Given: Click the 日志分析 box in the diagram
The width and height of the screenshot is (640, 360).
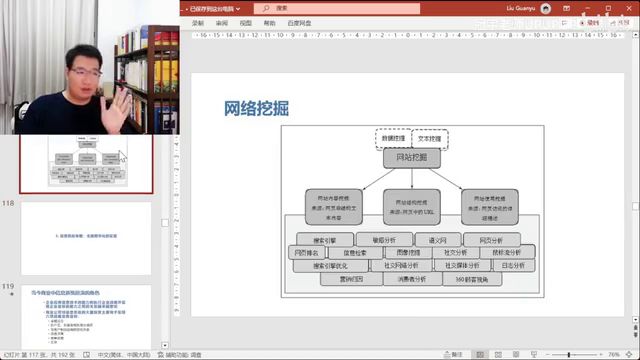Looking at the screenshot, I should (513, 266).
